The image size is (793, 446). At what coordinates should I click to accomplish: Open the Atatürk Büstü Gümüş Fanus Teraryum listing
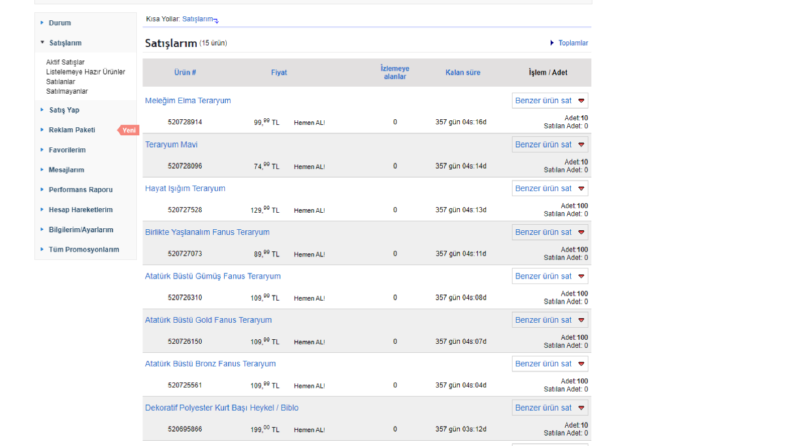(x=213, y=276)
